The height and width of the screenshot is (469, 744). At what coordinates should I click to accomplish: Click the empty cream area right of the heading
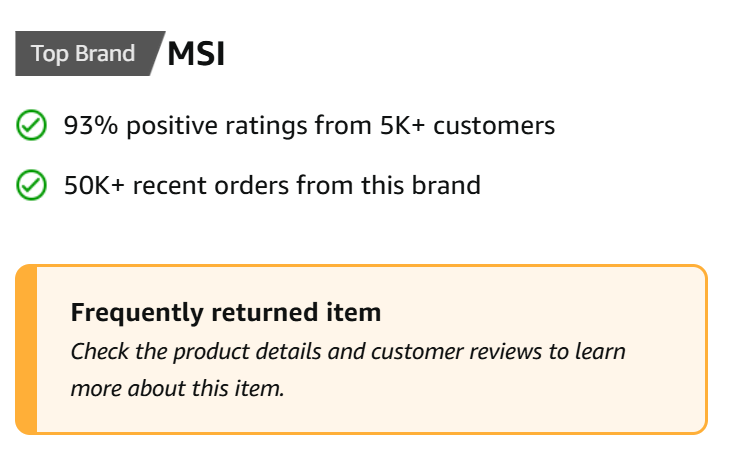[541, 313]
